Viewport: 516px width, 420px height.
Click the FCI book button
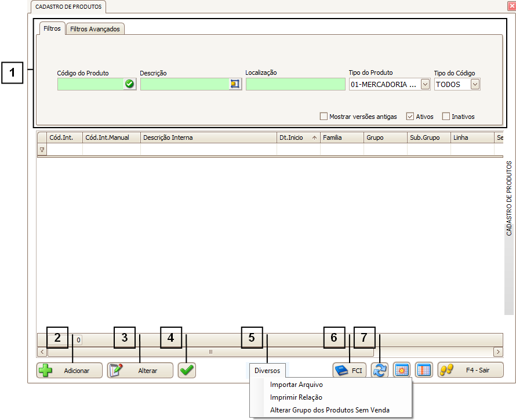[350, 370]
